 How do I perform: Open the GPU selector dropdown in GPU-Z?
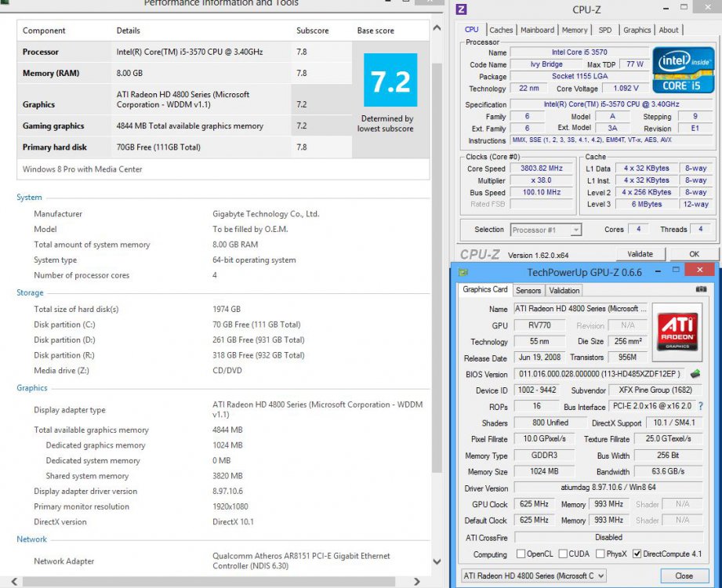[534, 575]
